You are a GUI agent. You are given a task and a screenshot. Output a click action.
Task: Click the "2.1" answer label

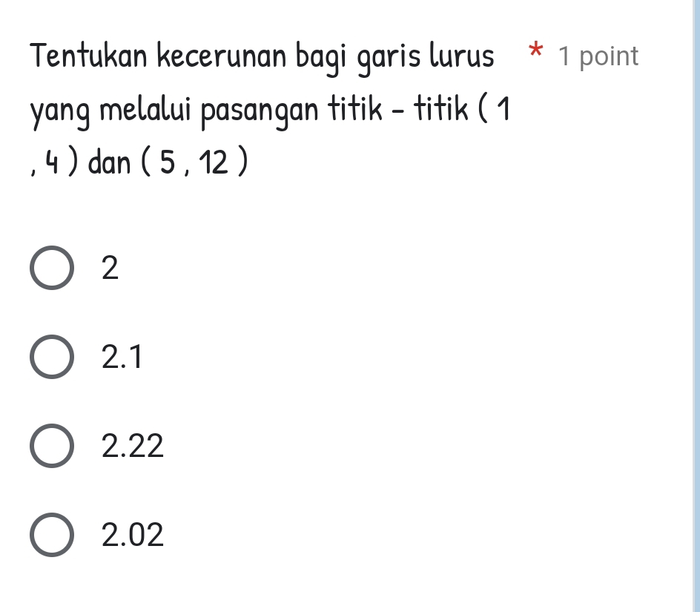click(x=122, y=358)
